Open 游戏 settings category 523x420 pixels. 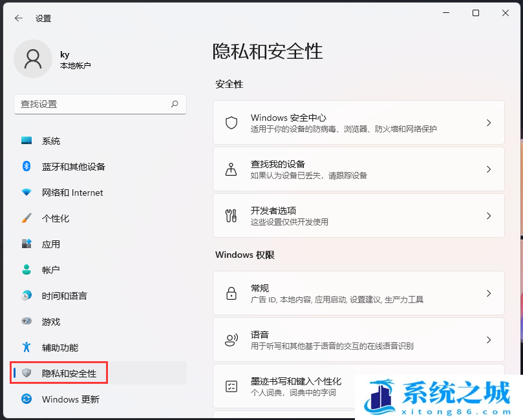[x=99, y=321]
